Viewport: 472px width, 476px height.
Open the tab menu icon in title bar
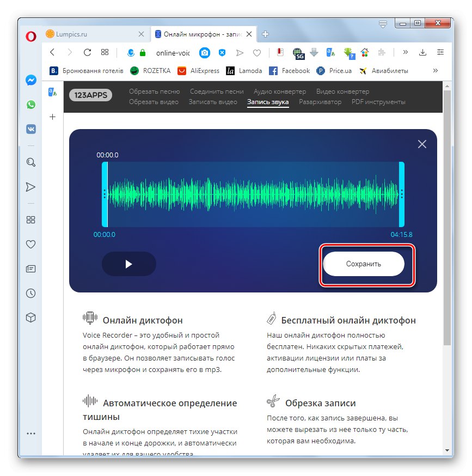383,24
